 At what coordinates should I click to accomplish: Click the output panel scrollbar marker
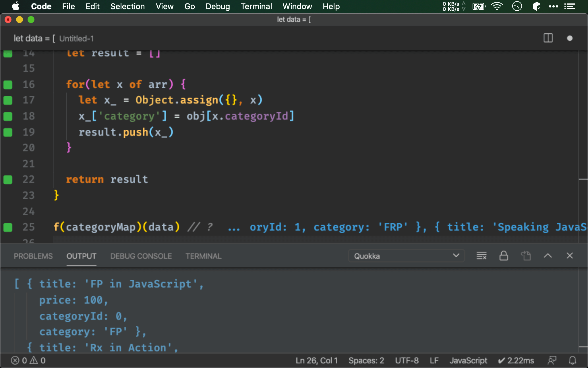pos(583,347)
